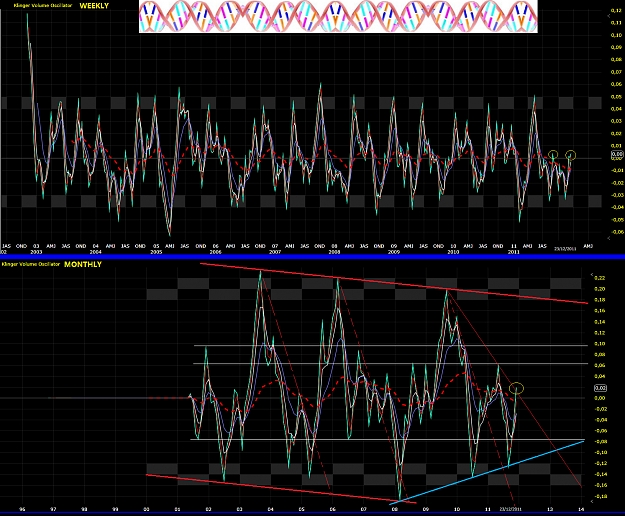Click the 0,12 value on weekly scale

[617, 10]
